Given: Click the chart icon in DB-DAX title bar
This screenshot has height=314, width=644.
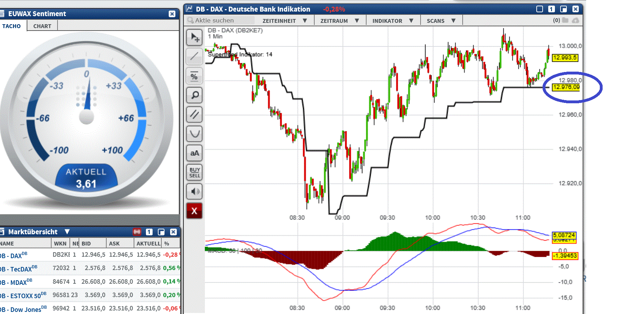Looking at the screenshot, I should point(189,9).
